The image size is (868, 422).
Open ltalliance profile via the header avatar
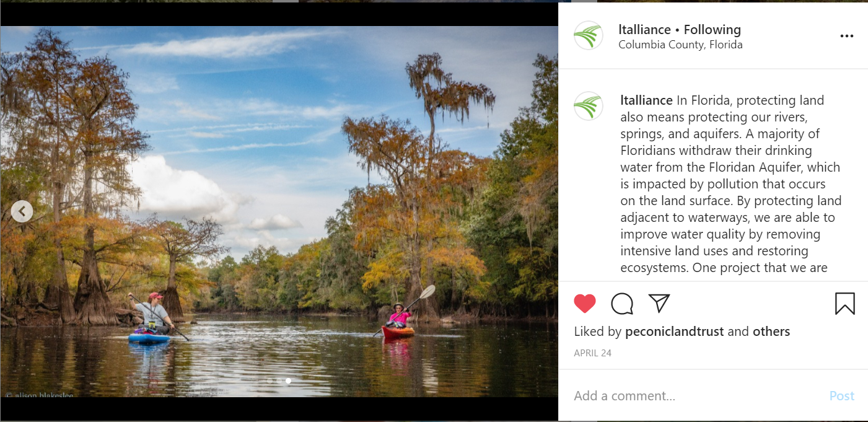click(x=588, y=35)
